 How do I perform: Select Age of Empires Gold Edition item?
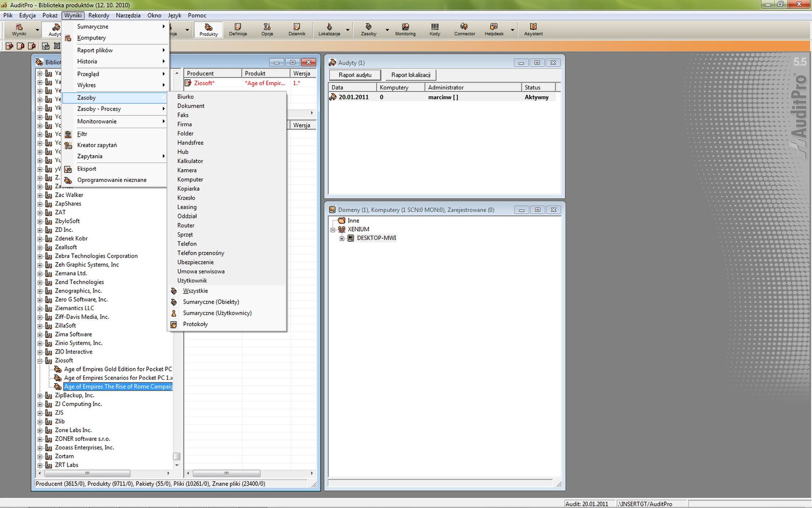(x=118, y=369)
